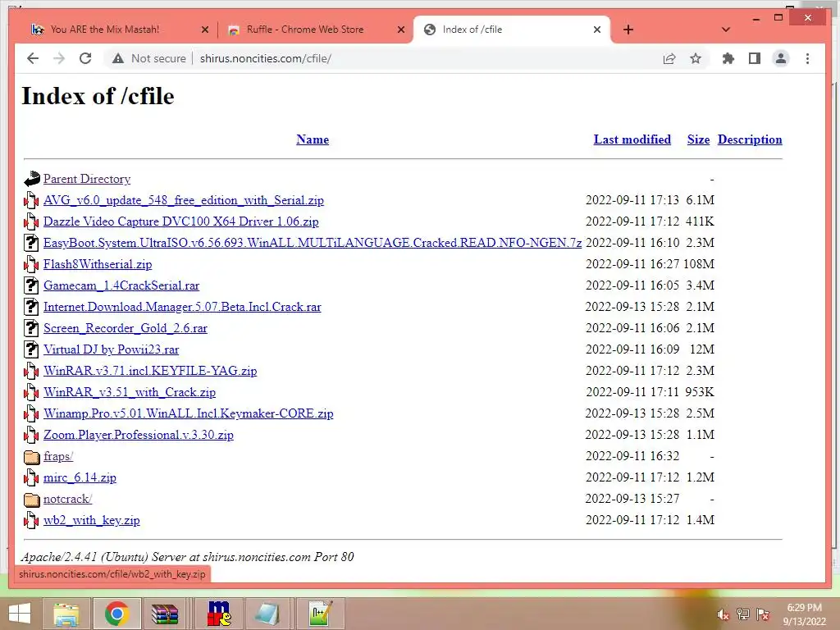
Task: Download Dazzle Video Capture DVC100 driver zip
Action: click(x=180, y=221)
